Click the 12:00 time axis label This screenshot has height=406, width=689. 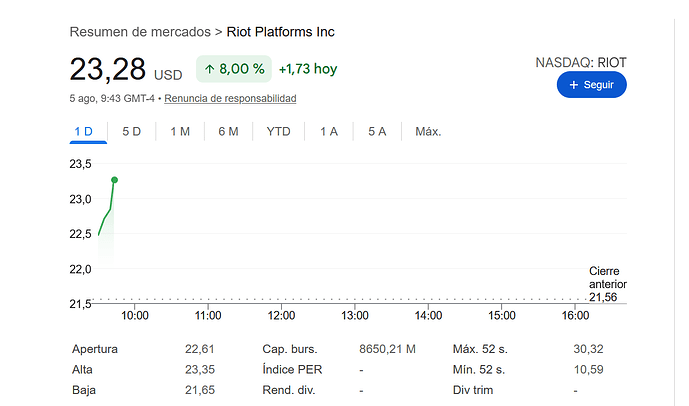(281, 315)
